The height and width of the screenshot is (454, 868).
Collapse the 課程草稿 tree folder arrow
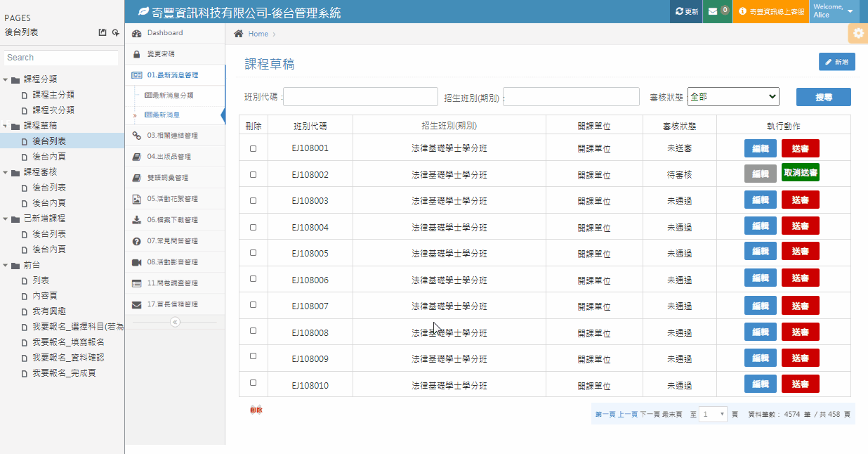(x=6, y=126)
